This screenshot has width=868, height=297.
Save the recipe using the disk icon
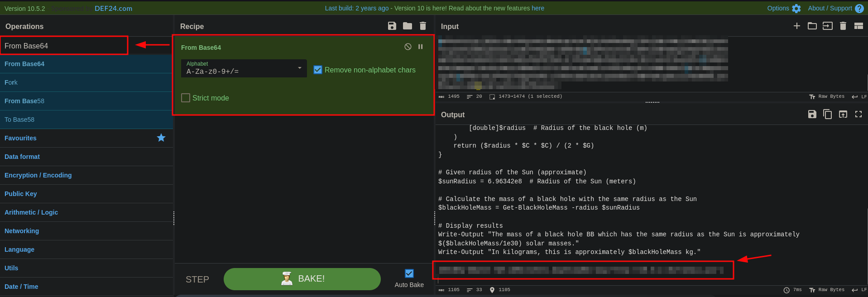[x=392, y=26]
